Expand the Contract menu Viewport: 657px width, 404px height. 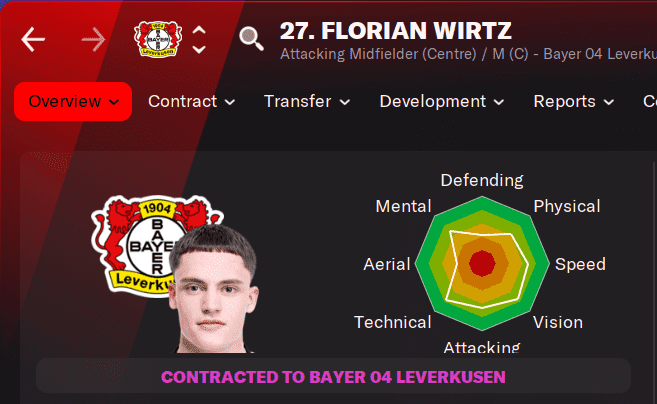pos(191,101)
